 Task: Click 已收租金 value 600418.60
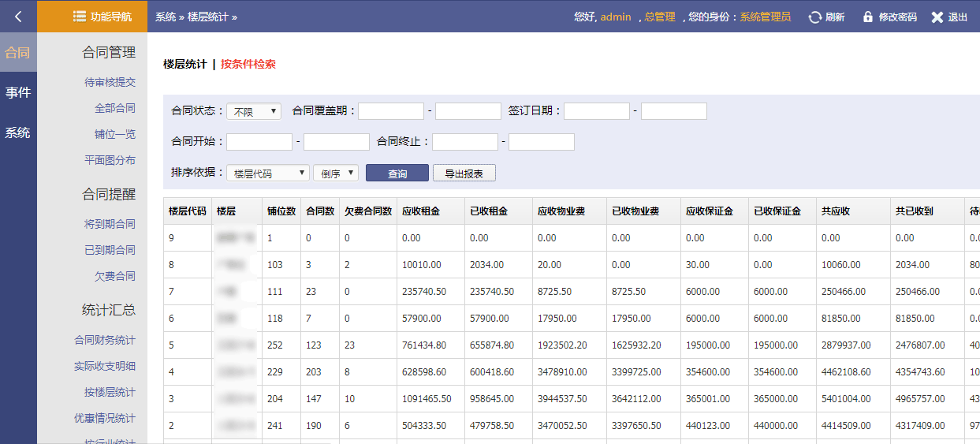click(492, 372)
